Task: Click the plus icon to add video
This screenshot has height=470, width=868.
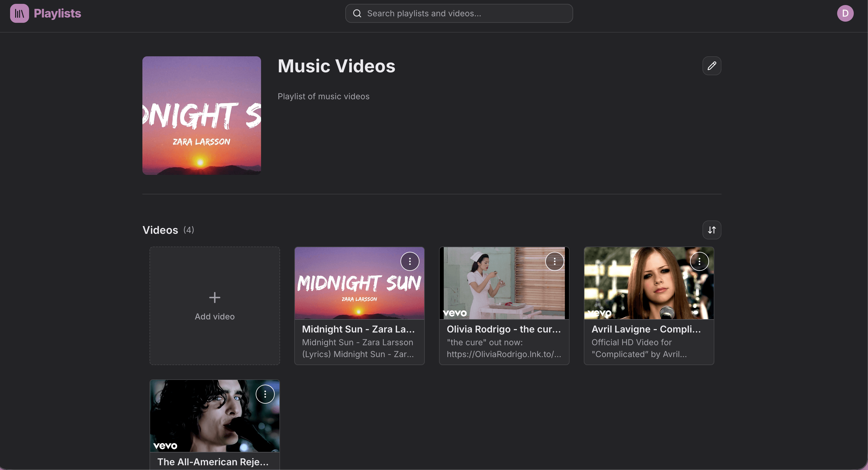Action: [x=215, y=298]
